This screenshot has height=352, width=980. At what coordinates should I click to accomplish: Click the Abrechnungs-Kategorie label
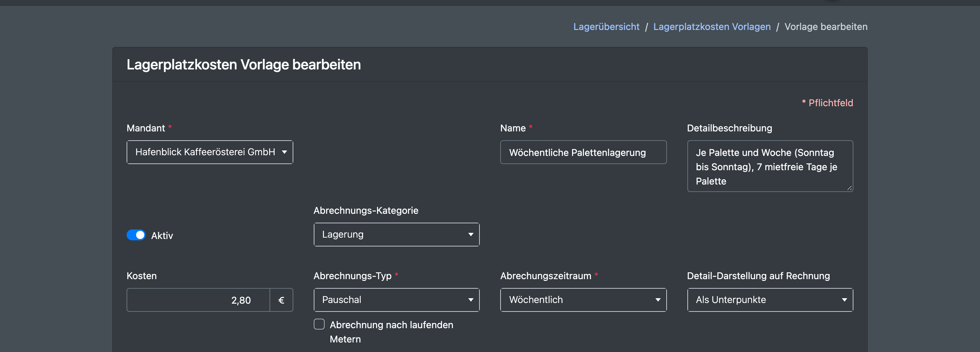(x=365, y=210)
